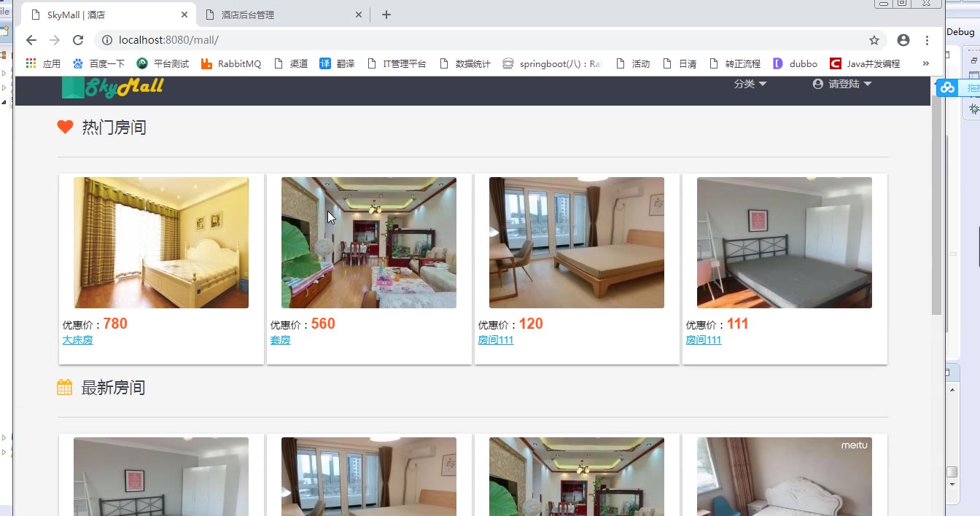Open Chrome three-dot menu
This screenshot has width=980, height=516.
[927, 40]
